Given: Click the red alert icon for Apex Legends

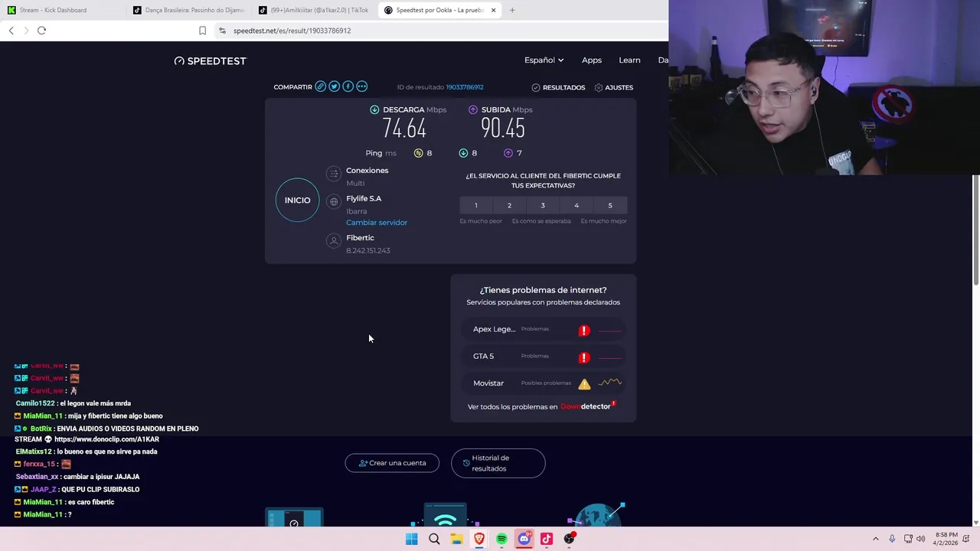Looking at the screenshot, I should [584, 331].
